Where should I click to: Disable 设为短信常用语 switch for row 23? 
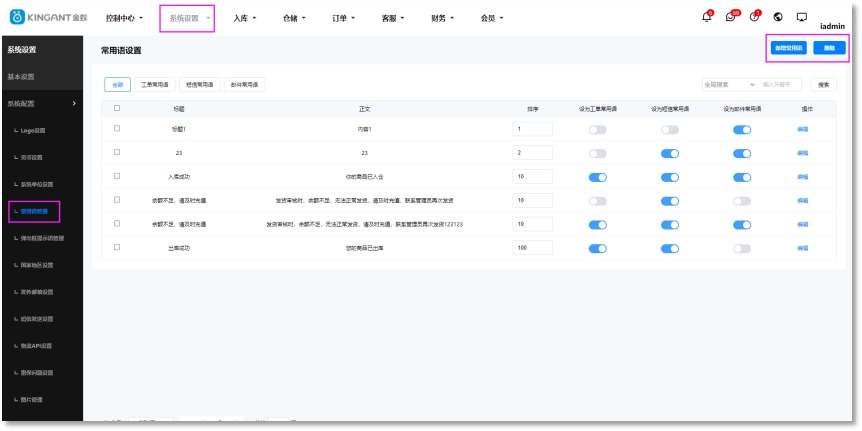coord(669,153)
